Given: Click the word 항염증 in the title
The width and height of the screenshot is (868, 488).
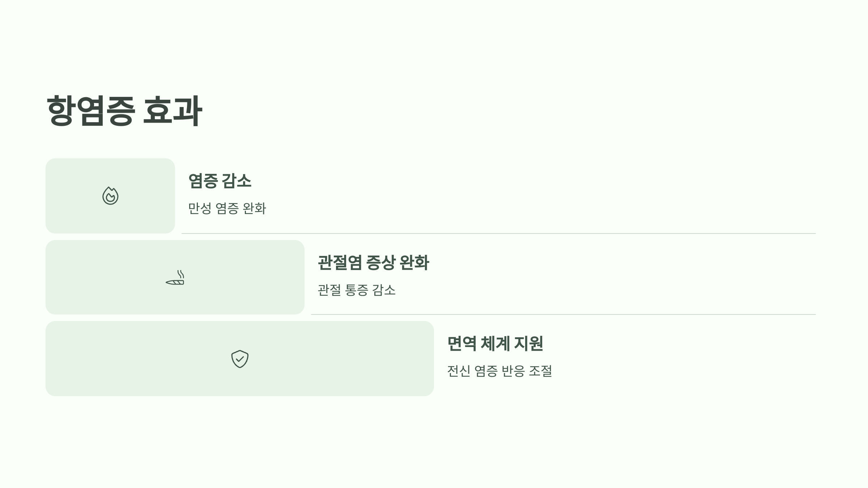Looking at the screenshot, I should pos(91,111).
